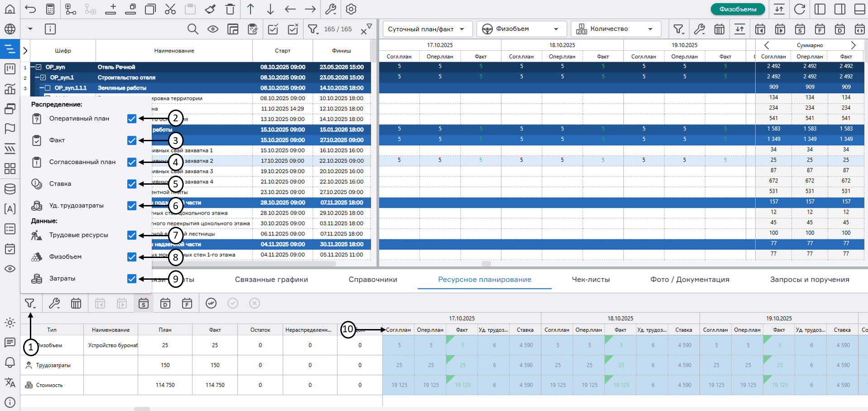
Task: Select the Отель Речной row
Action: pyautogui.click(x=116, y=67)
